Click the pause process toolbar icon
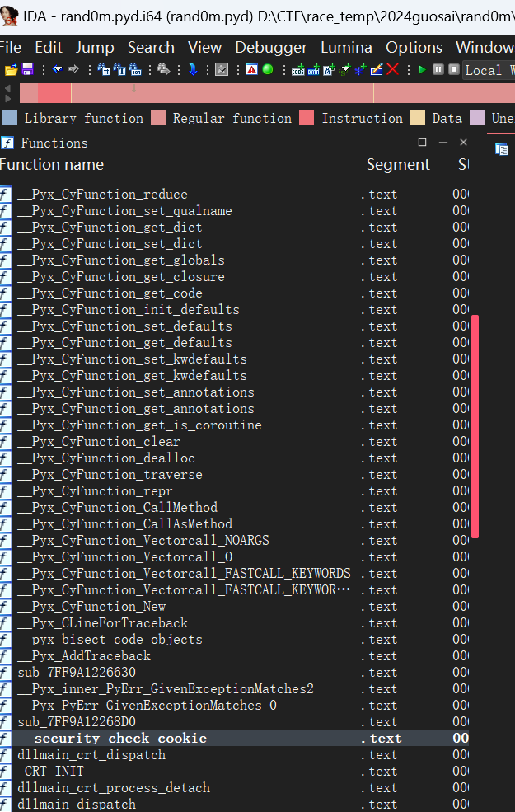 [x=438, y=70]
